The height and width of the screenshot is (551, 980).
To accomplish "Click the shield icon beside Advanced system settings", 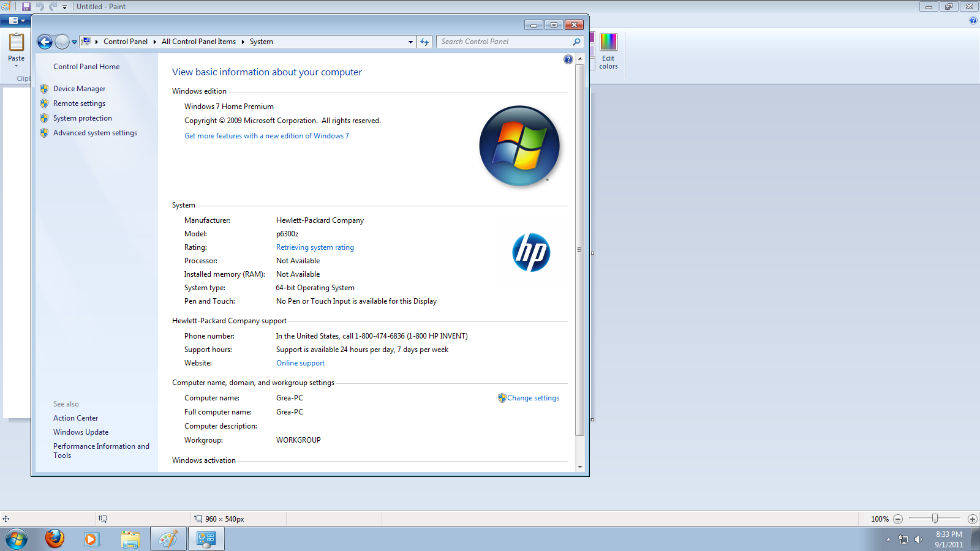I will point(44,133).
